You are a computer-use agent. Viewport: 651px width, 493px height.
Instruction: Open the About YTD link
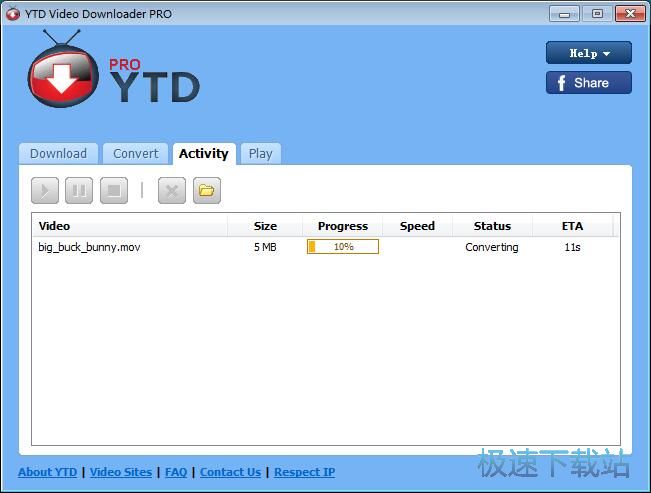point(47,472)
